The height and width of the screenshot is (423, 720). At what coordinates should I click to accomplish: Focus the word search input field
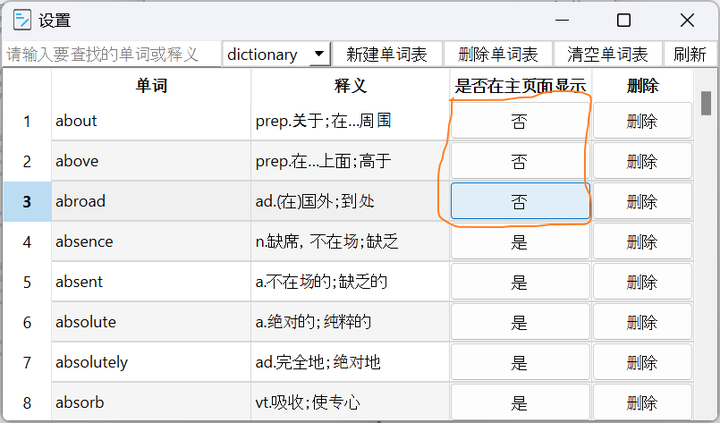pos(111,54)
